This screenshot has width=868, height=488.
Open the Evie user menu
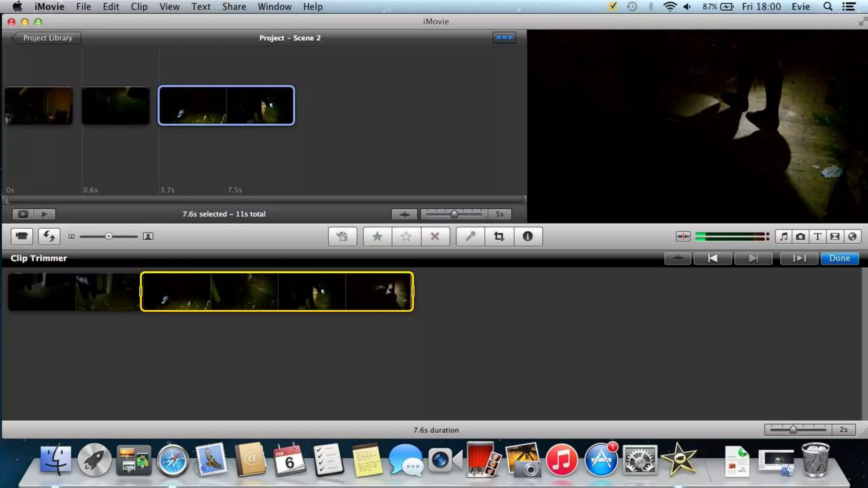click(801, 6)
